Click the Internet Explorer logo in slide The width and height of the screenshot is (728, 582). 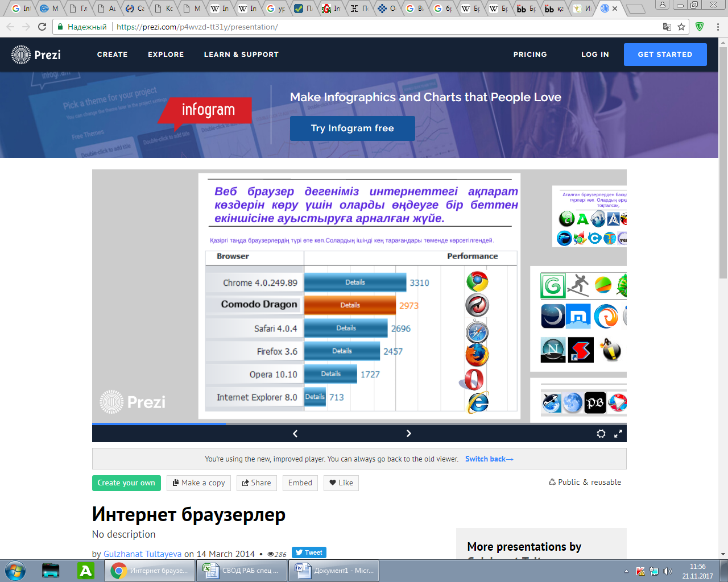tap(478, 402)
